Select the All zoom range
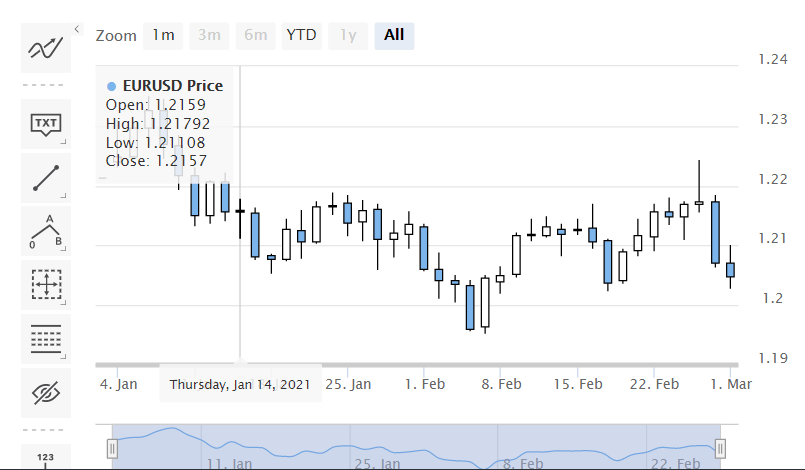Screen dimensions: 805x470 pyautogui.click(x=394, y=36)
